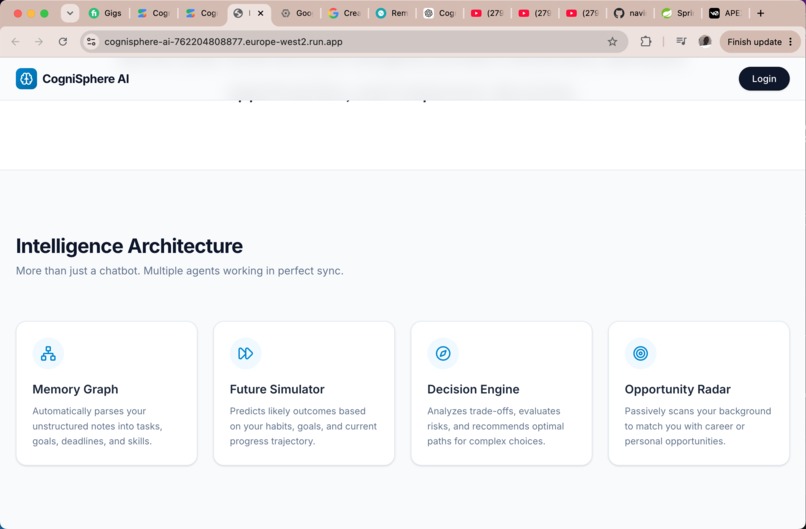806x529 pixels.
Task: View site information icon in address bar
Action: (91, 42)
